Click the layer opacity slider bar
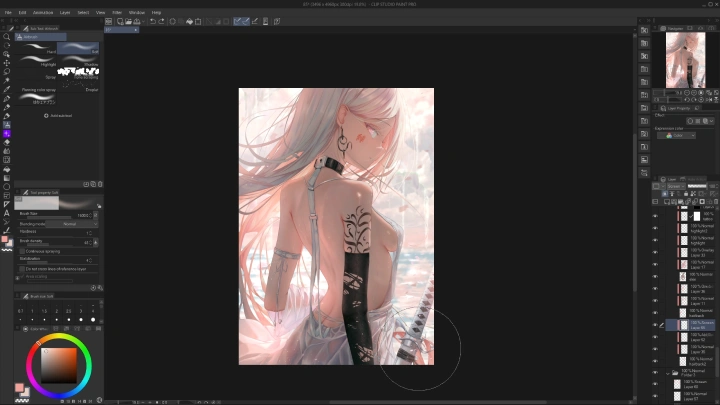This screenshot has height=405, width=720. [x=697, y=186]
